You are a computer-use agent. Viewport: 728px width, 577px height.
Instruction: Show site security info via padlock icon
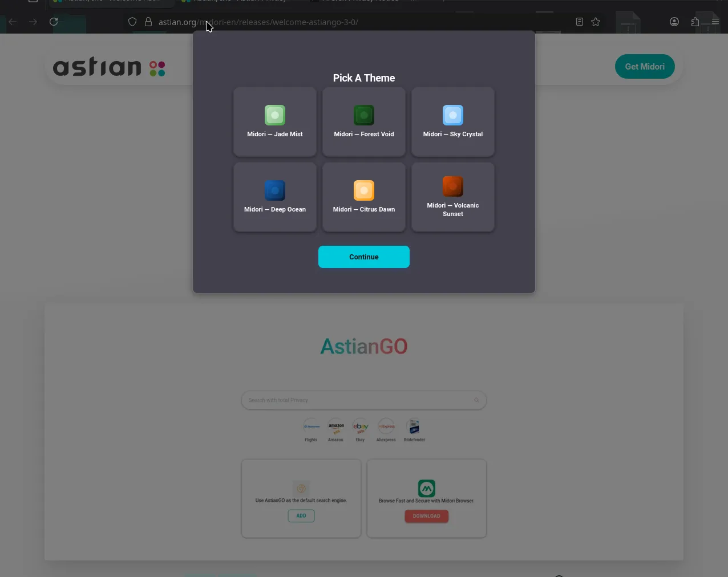[148, 22]
